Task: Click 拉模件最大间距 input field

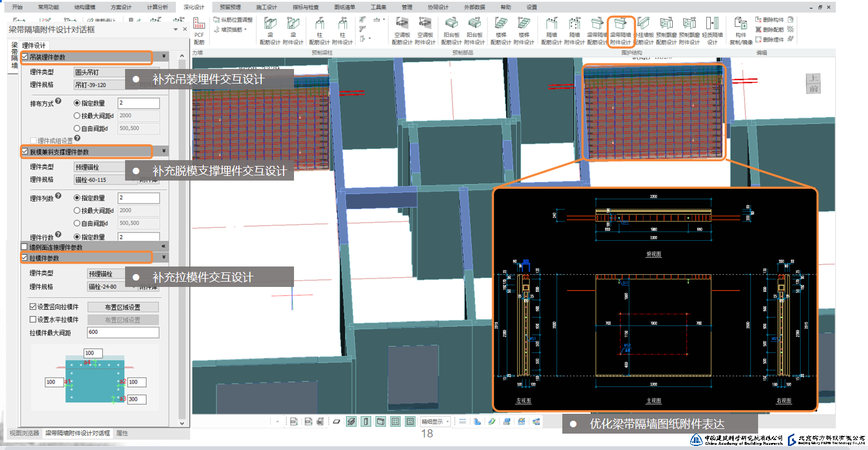Action: point(123,333)
